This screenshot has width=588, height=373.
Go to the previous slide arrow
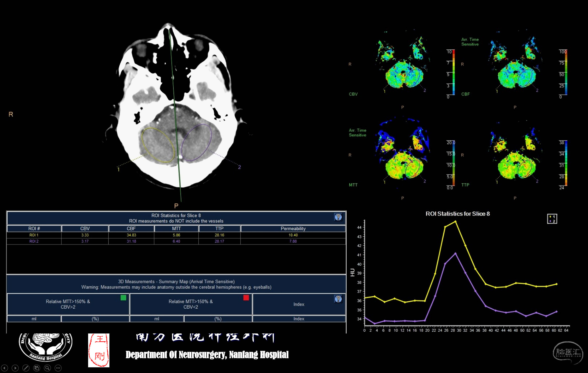tap(5, 368)
